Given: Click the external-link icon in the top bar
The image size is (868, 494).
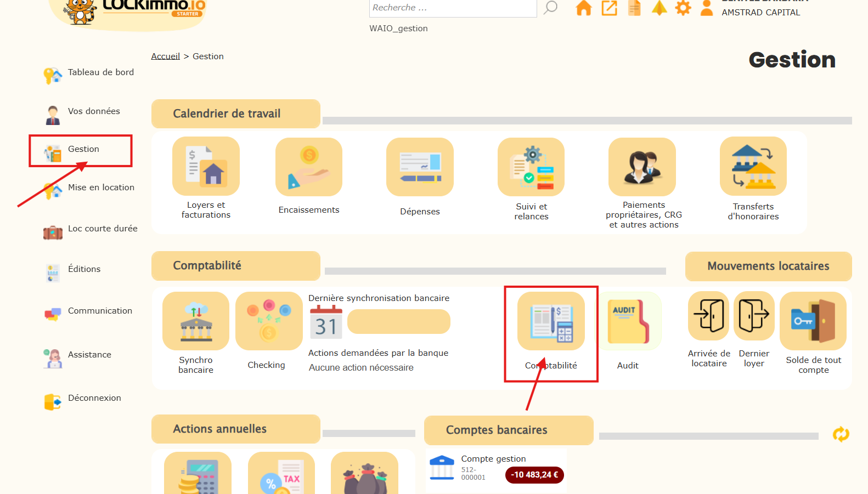Looking at the screenshot, I should tap(610, 8).
